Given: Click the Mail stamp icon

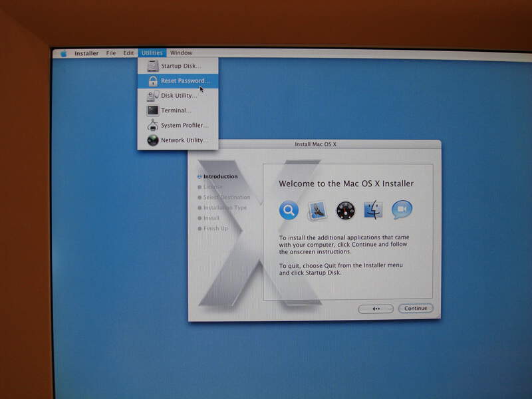Looking at the screenshot, I should click(x=317, y=211).
